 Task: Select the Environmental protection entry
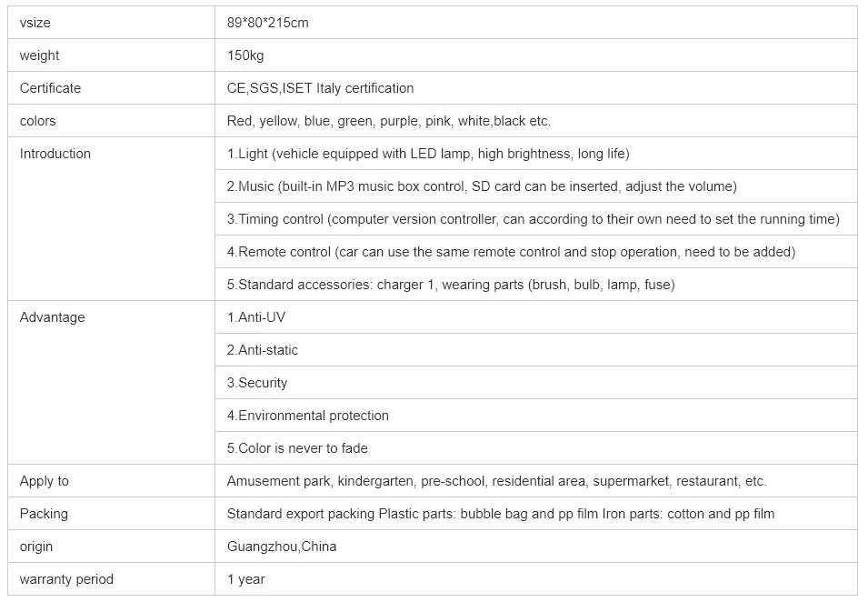(307, 416)
